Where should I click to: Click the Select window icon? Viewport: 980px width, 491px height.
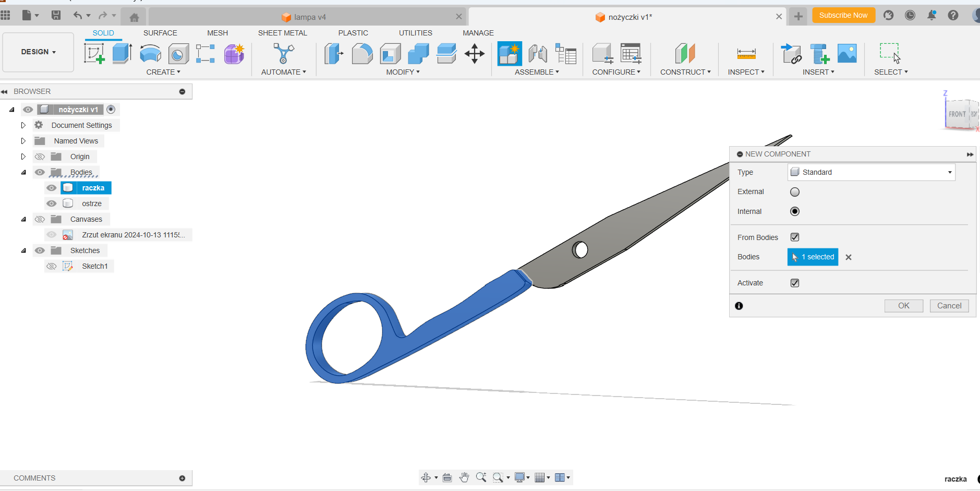890,53
